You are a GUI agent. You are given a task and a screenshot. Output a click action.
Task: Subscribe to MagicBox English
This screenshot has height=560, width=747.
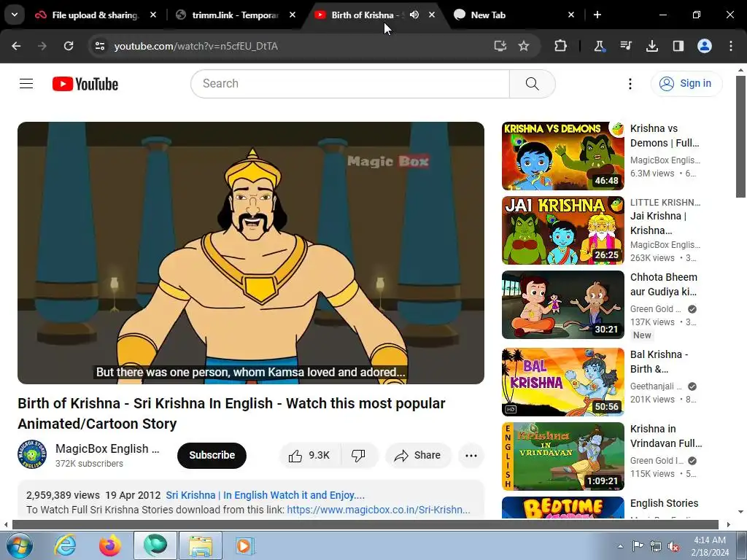[212, 455]
